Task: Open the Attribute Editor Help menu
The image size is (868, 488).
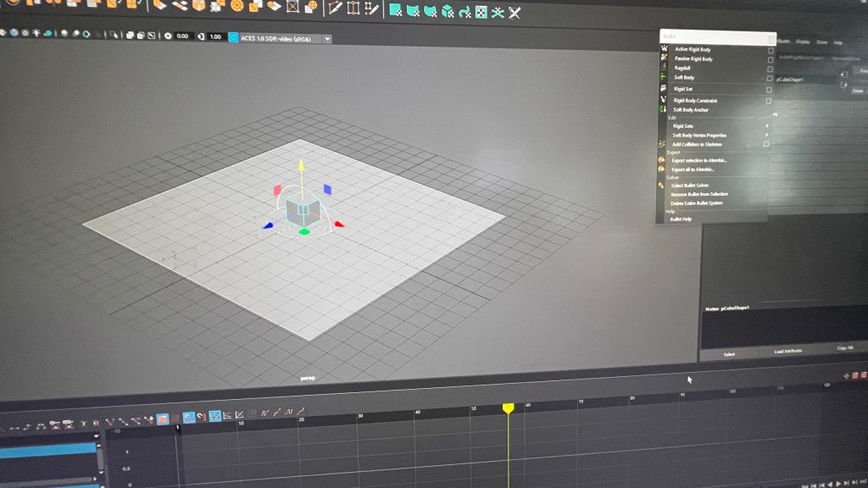Action: click(x=838, y=42)
